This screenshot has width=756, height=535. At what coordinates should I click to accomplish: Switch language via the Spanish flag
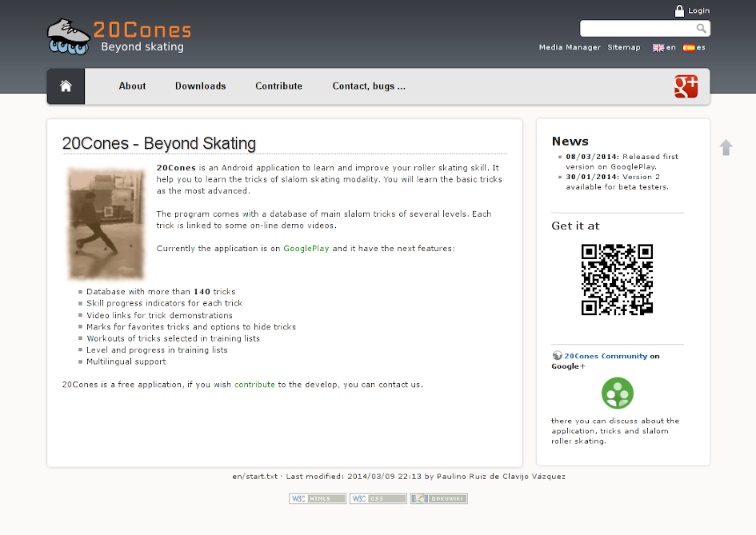[x=688, y=48]
